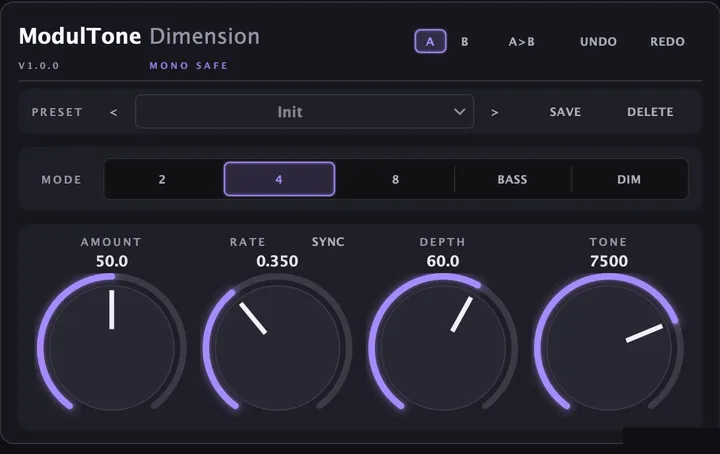Open the Init preset dropdown
The height and width of the screenshot is (454, 720).
[304, 112]
